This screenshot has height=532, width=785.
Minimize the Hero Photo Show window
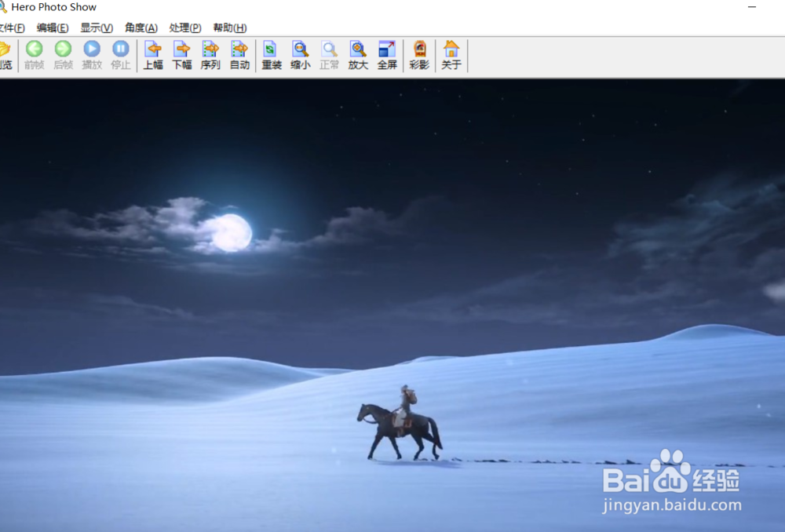752,7
